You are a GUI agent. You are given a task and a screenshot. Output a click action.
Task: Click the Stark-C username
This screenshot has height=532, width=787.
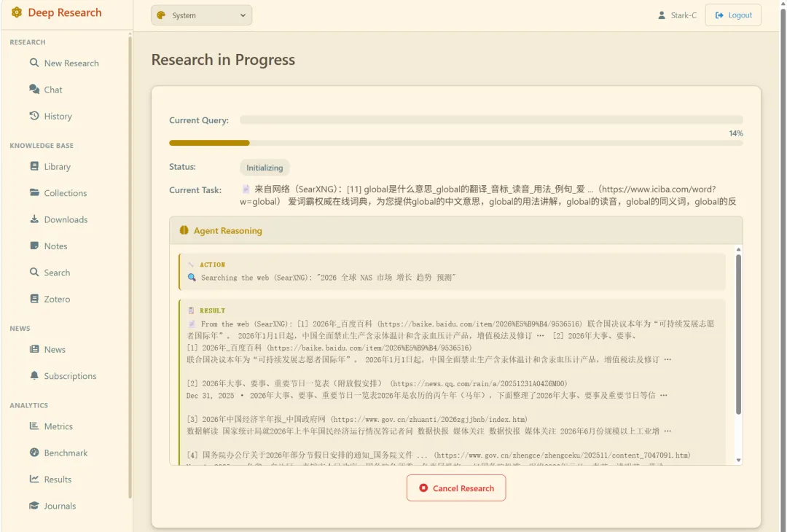tap(684, 15)
